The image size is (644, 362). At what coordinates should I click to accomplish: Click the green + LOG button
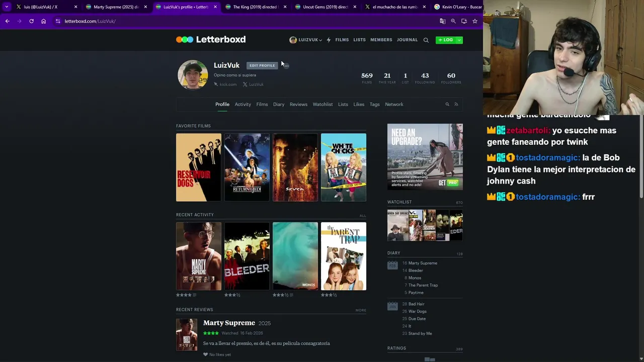click(446, 40)
